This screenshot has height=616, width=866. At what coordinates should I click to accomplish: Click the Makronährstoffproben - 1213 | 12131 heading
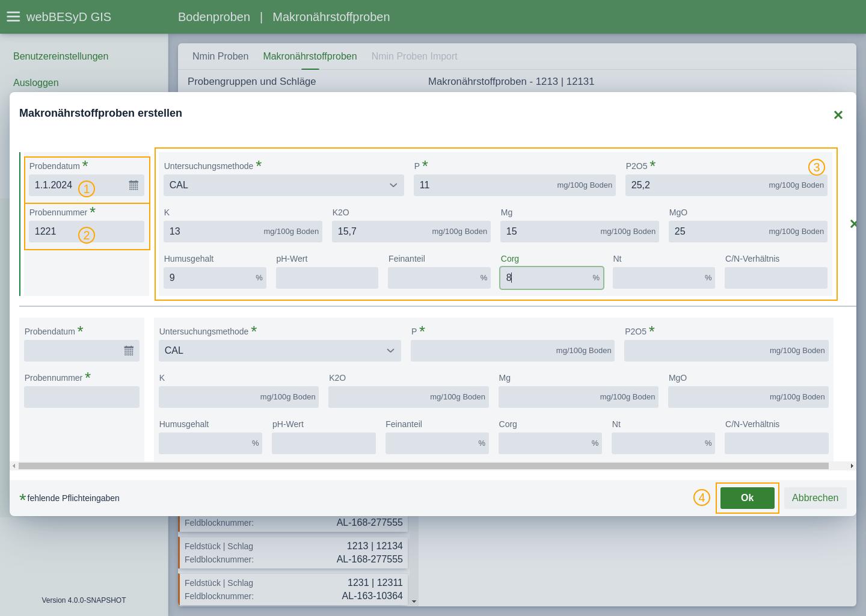coord(511,82)
